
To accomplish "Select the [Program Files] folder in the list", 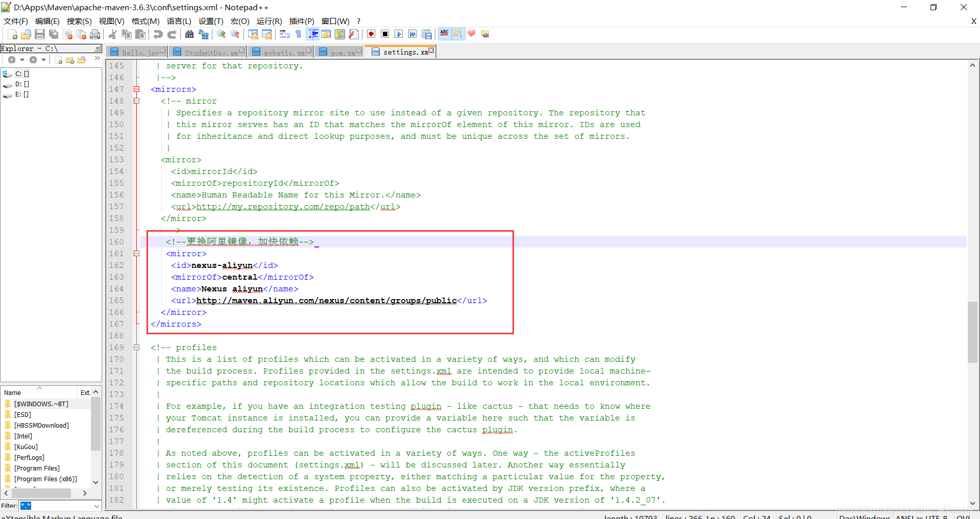I will pos(37,468).
